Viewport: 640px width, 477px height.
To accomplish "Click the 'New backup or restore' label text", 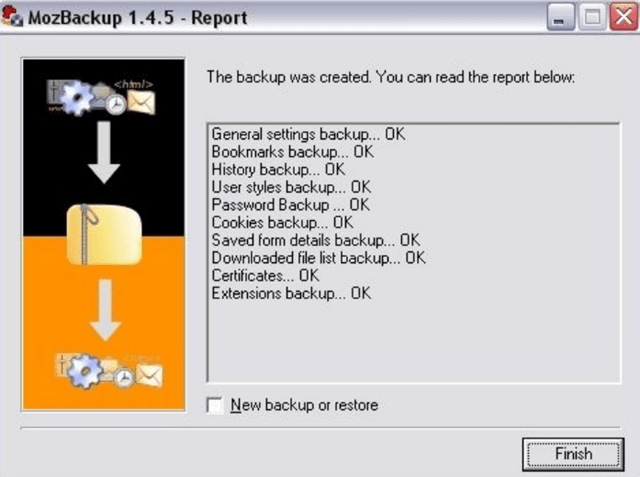I will coord(304,405).
